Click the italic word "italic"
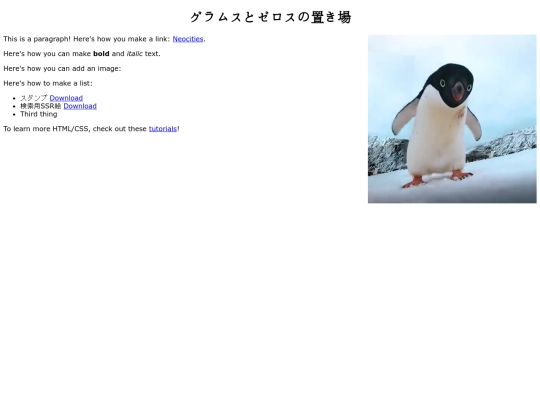 (134, 54)
